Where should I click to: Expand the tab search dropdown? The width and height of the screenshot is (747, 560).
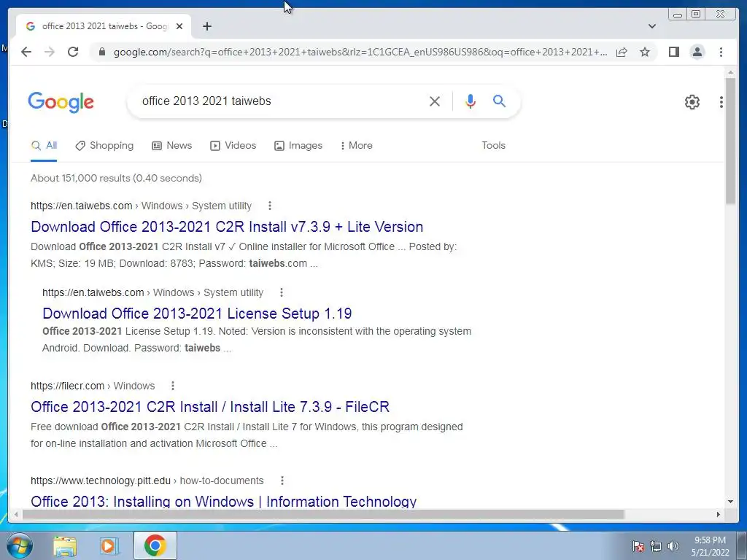coord(652,26)
